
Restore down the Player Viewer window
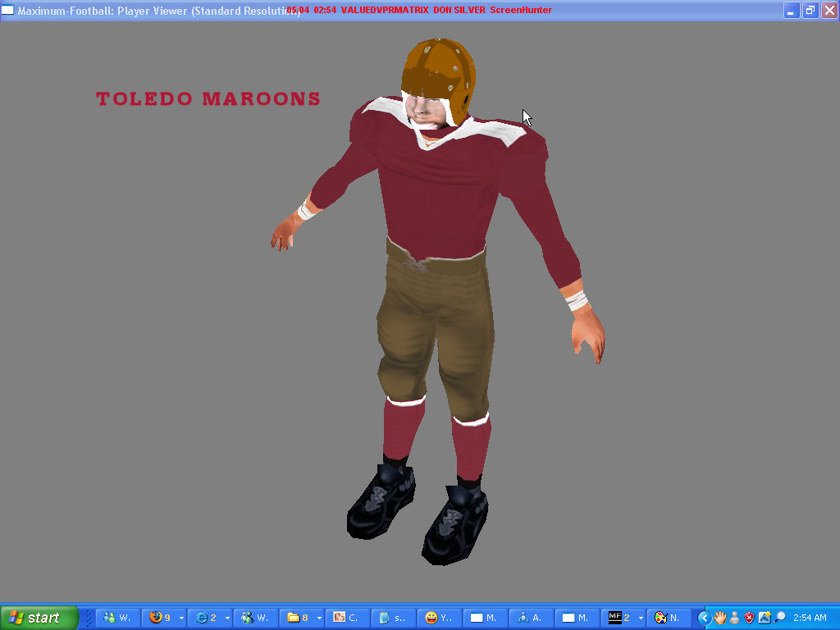coord(810,10)
